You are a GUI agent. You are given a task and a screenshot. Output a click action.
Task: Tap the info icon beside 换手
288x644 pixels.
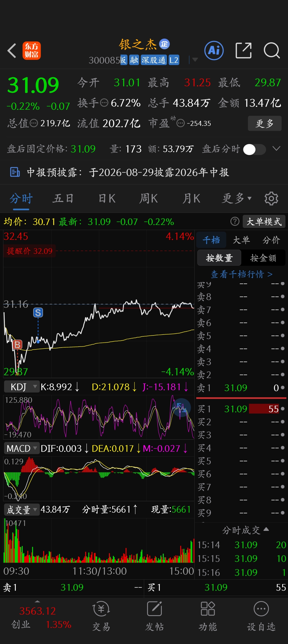point(104,103)
